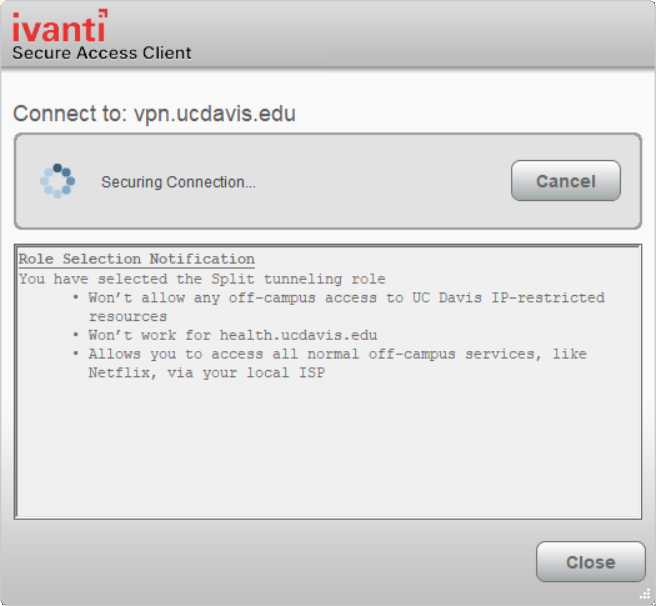Click the 'Connect to:' label
This screenshot has width=656, height=606.
pos(70,114)
